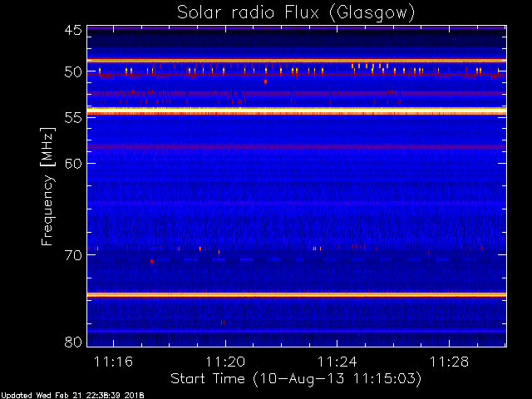
Task: Click the bright orange band just above 50 MHz
Action: (x=296, y=61)
